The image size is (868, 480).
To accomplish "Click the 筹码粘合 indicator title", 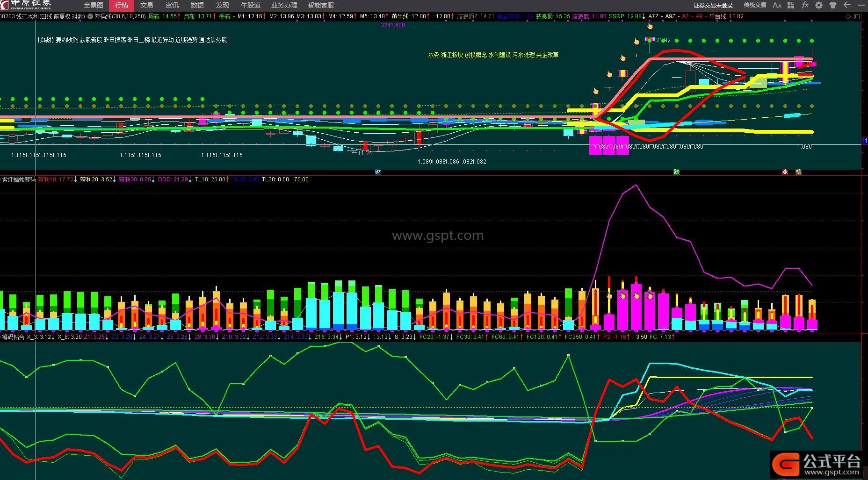I will click(x=13, y=337).
